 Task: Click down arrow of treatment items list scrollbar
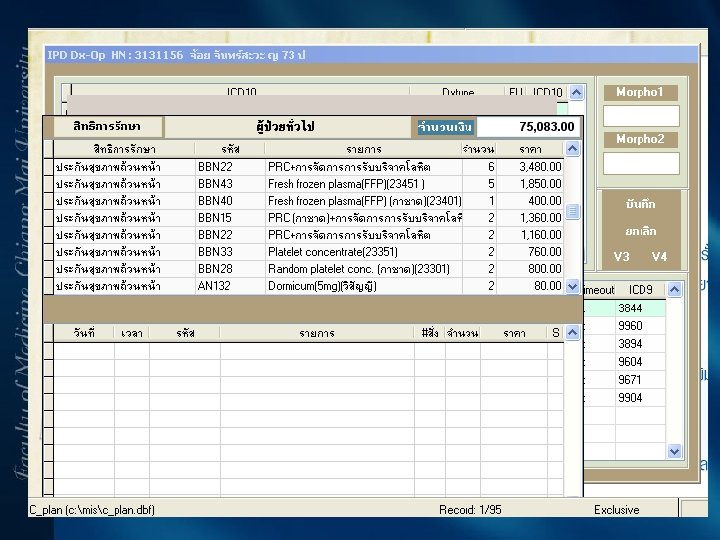click(572, 287)
